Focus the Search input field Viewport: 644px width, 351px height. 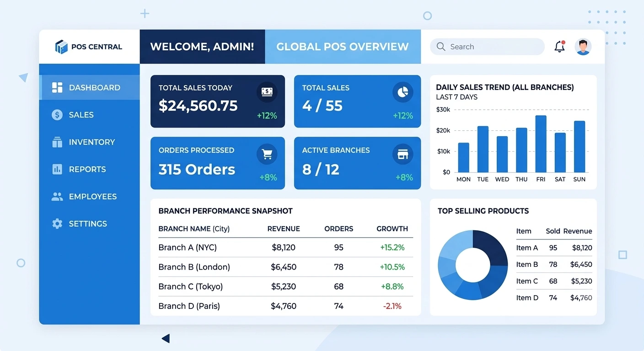coord(487,47)
